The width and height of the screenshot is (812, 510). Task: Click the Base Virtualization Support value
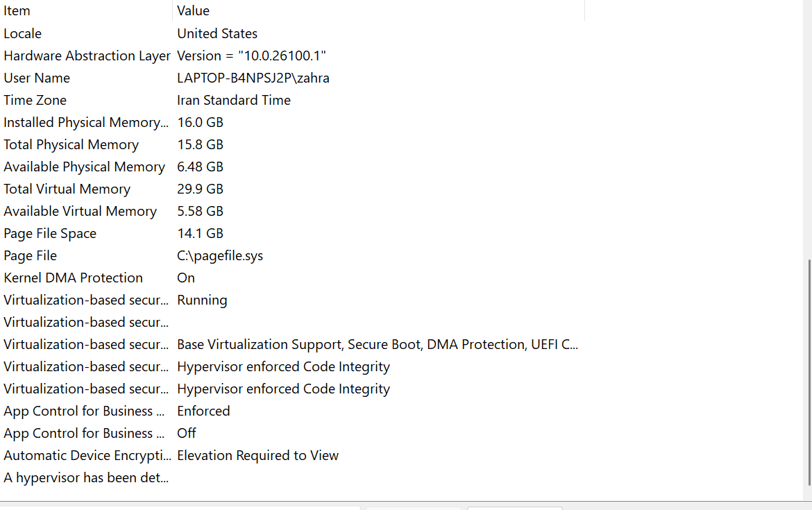377,344
